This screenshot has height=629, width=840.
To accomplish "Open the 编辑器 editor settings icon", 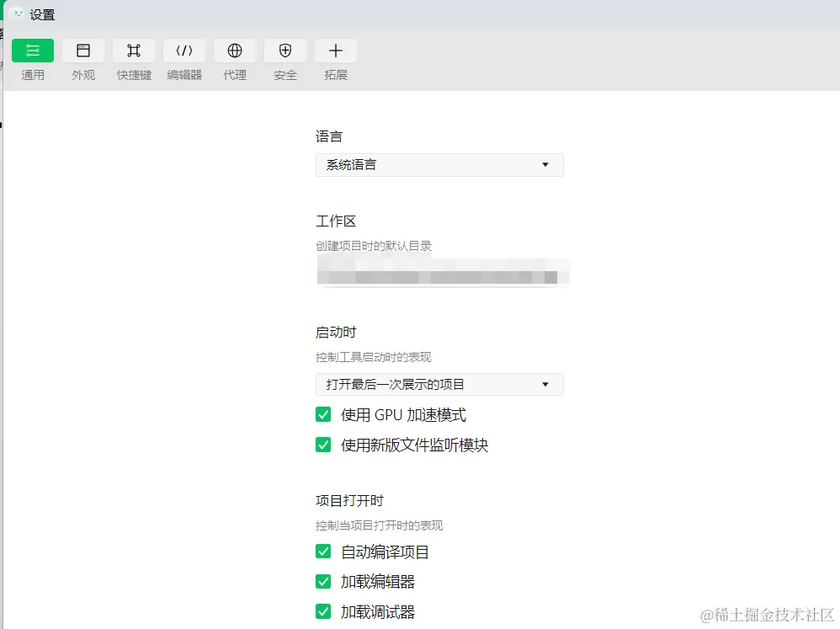I will point(184,51).
